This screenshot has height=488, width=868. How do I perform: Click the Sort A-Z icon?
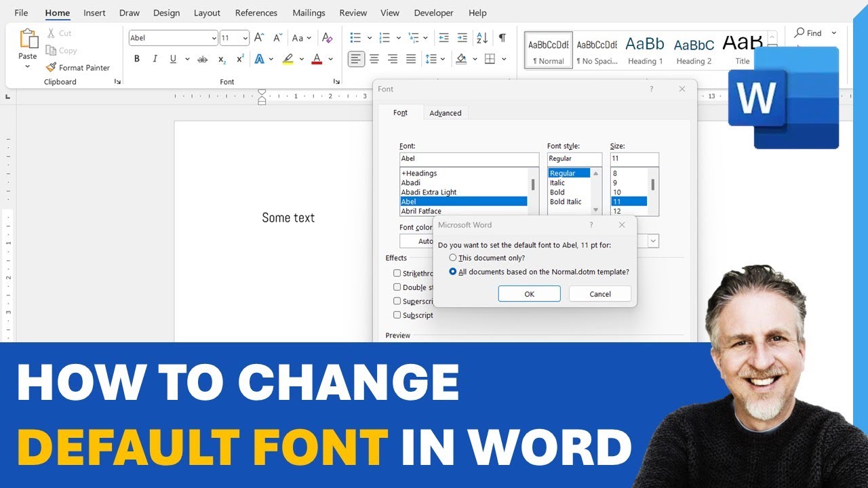click(x=482, y=38)
